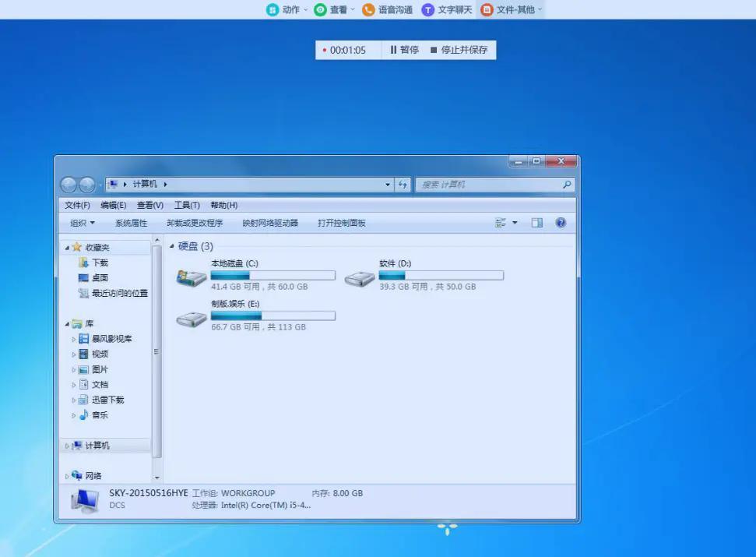Open the 组织 dropdown

83,223
